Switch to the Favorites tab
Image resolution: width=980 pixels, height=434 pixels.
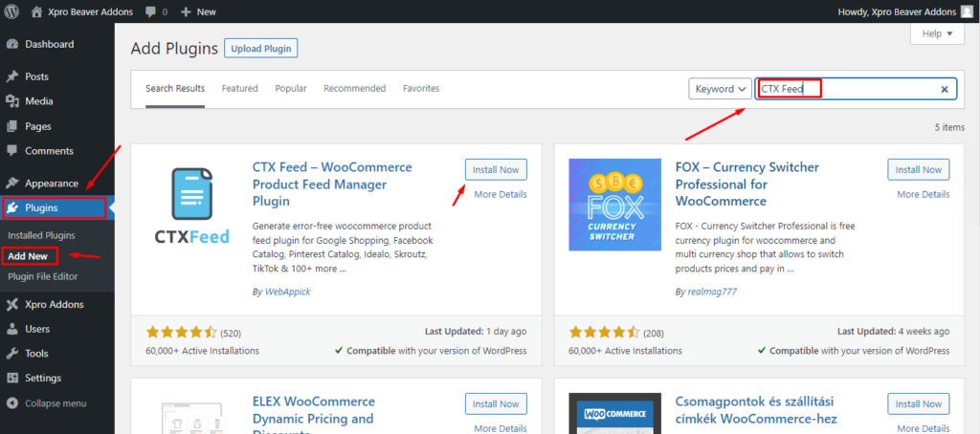[421, 89]
